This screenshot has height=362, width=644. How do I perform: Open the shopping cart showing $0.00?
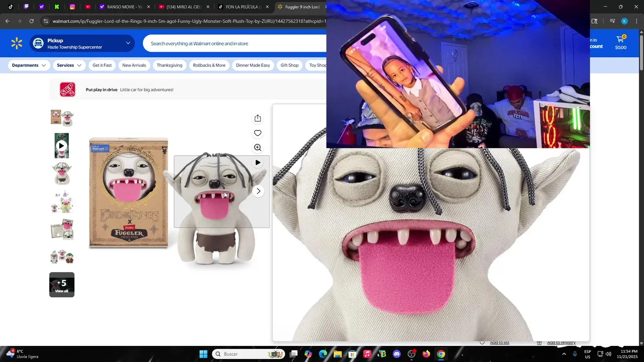coord(620,43)
